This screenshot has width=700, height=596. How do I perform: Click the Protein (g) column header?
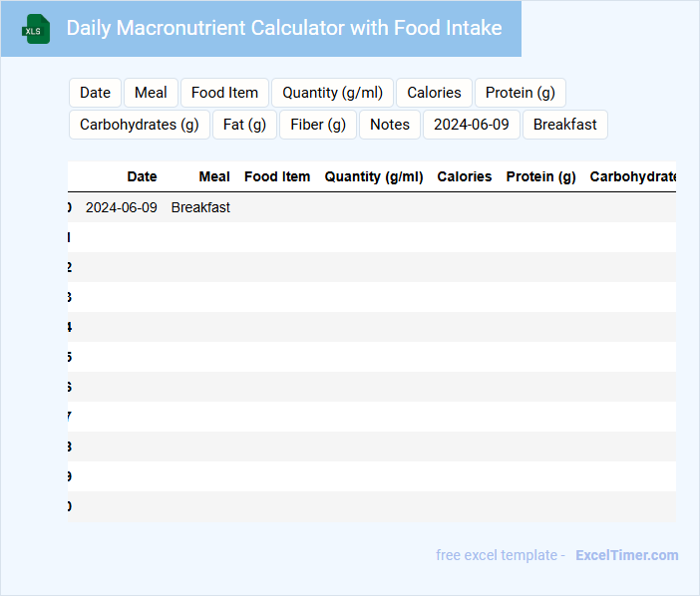point(540,176)
